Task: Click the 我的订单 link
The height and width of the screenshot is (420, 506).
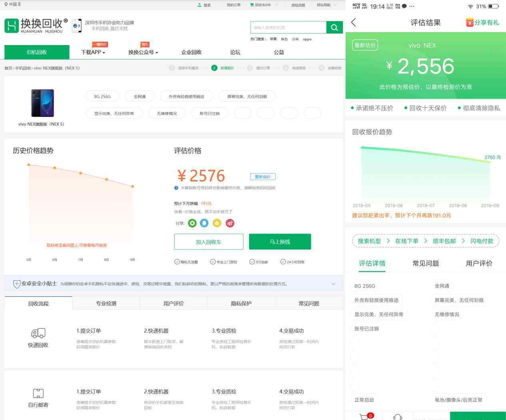Action: point(233,5)
